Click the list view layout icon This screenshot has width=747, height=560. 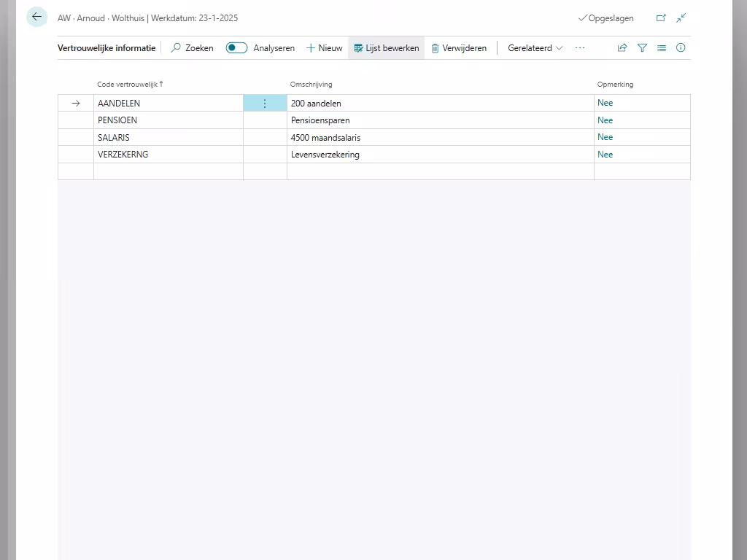coord(662,48)
